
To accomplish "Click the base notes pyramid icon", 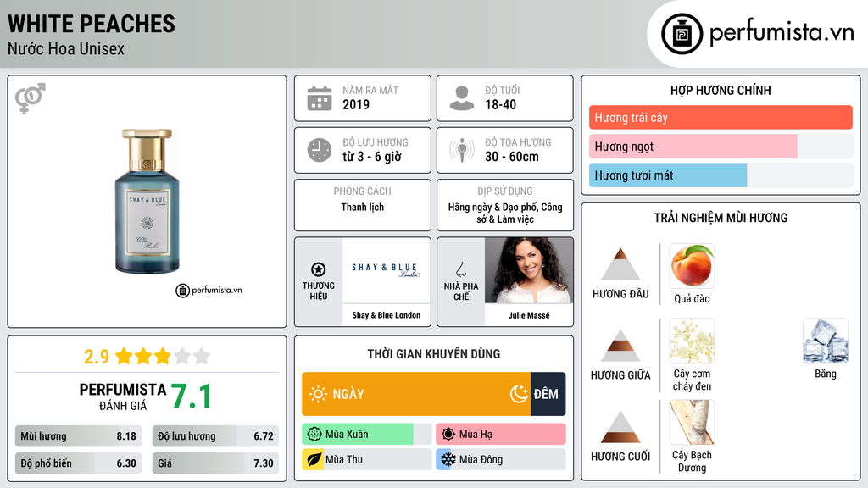I will coord(620,427).
